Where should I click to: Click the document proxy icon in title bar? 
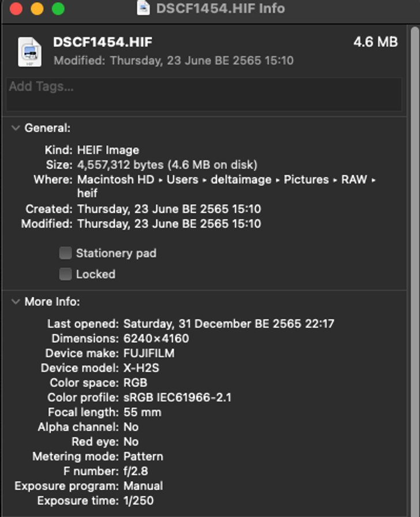(143, 9)
